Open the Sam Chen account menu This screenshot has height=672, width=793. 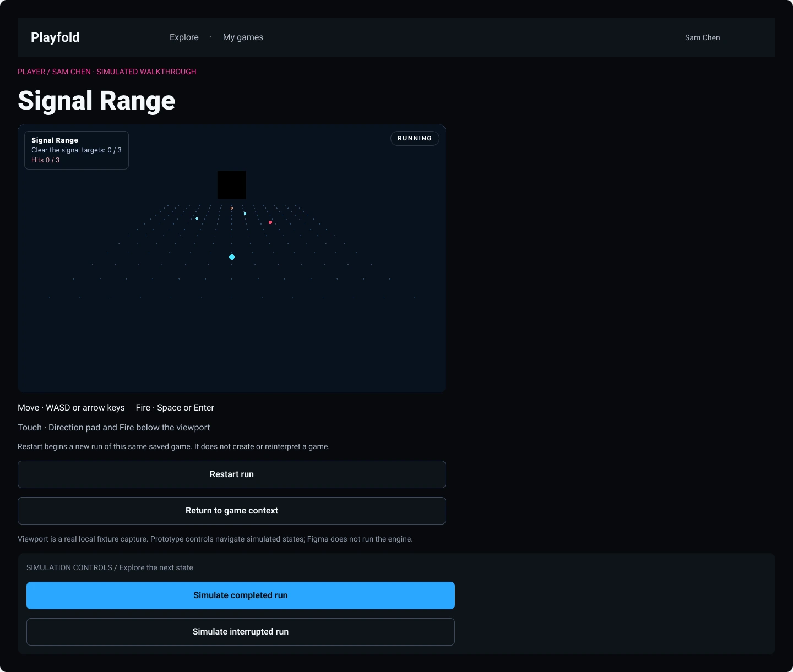pyautogui.click(x=702, y=37)
